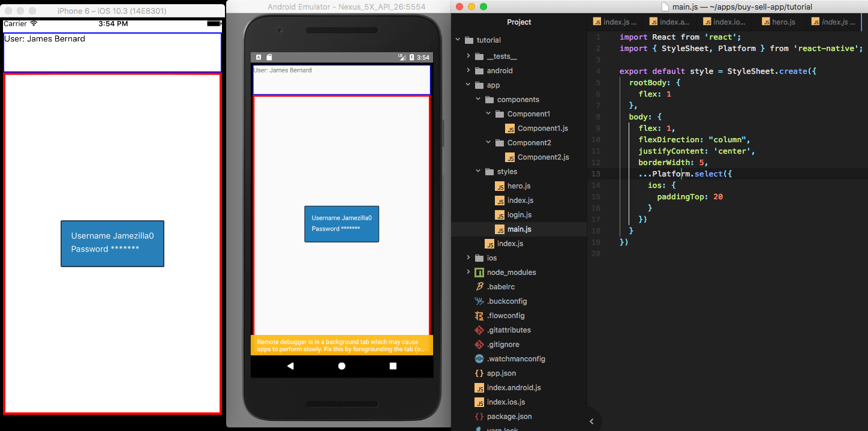Click the Project panel header
The width and height of the screenshot is (868, 431).
coord(519,22)
